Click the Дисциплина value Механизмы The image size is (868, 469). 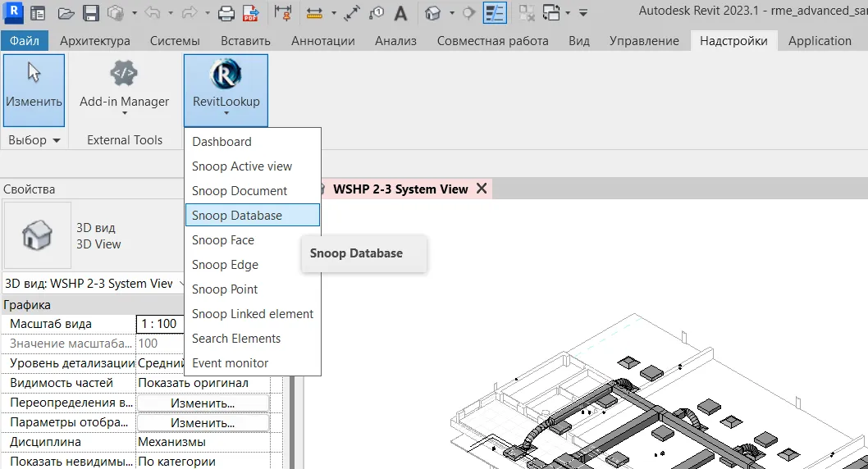pos(203,442)
